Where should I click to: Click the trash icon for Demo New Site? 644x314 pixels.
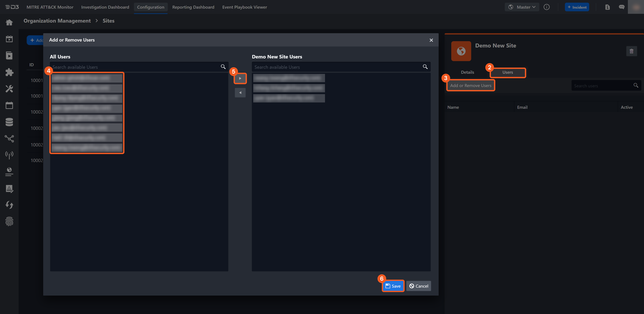tap(631, 51)
